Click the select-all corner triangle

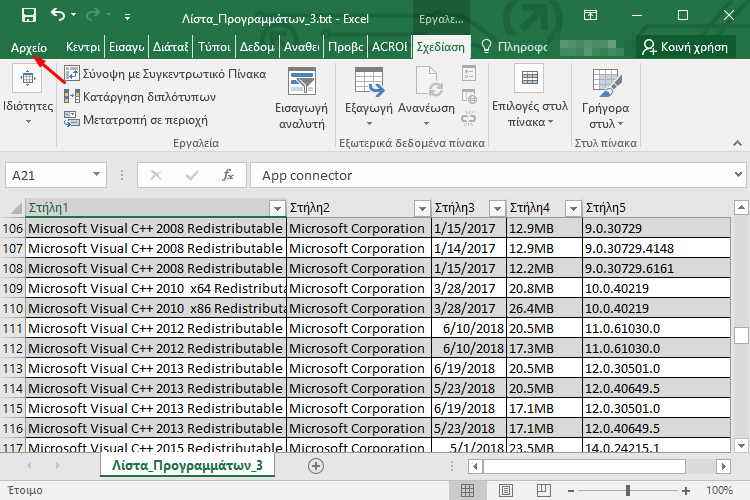[15, 208]
